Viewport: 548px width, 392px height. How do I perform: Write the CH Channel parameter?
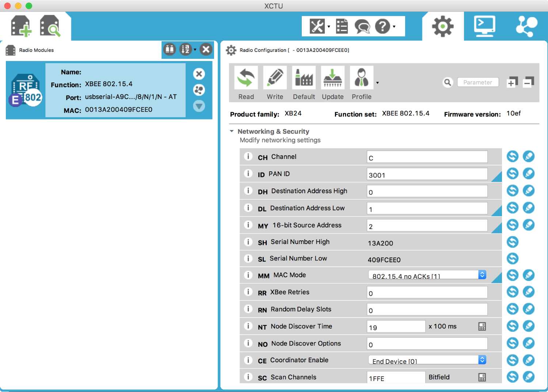pos(529,156)
